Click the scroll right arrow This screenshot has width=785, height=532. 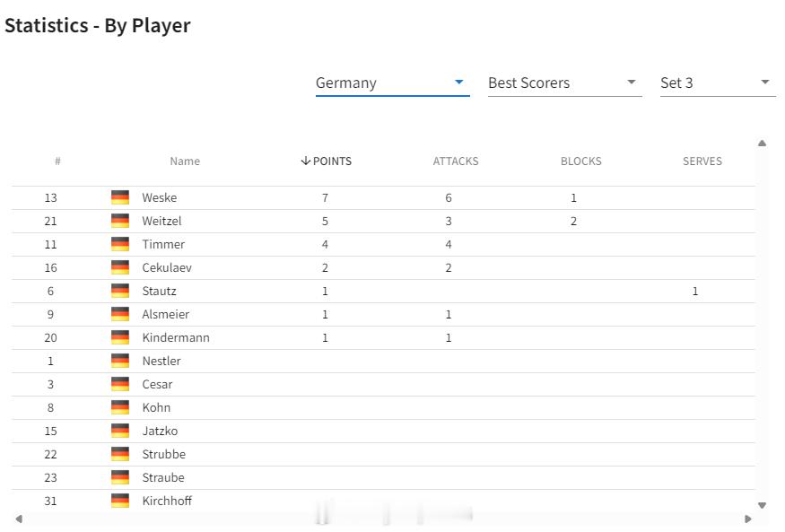click(748, 519)
